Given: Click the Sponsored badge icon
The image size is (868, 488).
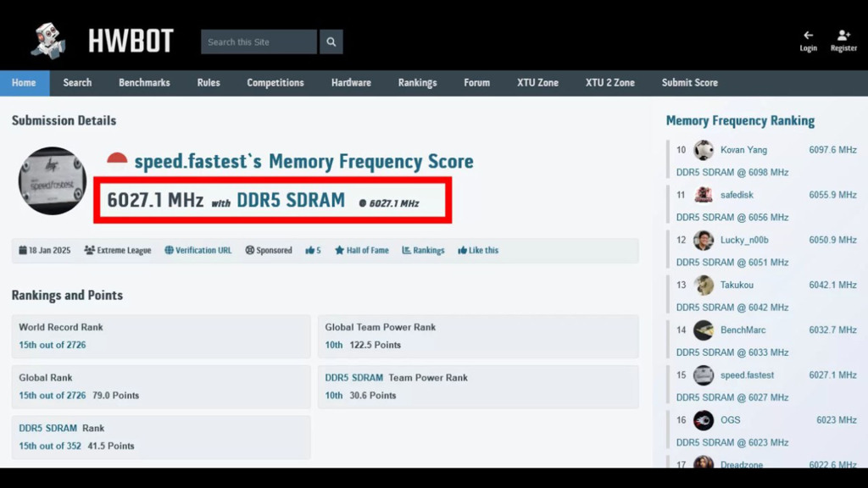Looking at the screenshot, I should [x=250, y=250].
